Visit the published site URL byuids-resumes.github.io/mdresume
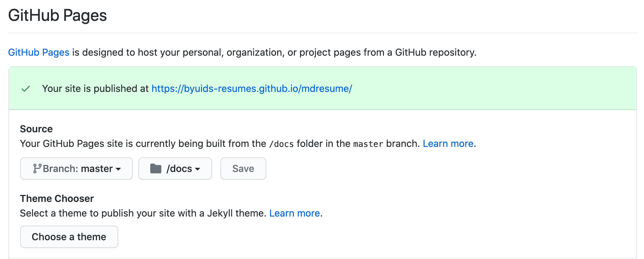 click(x=252, y=88)
